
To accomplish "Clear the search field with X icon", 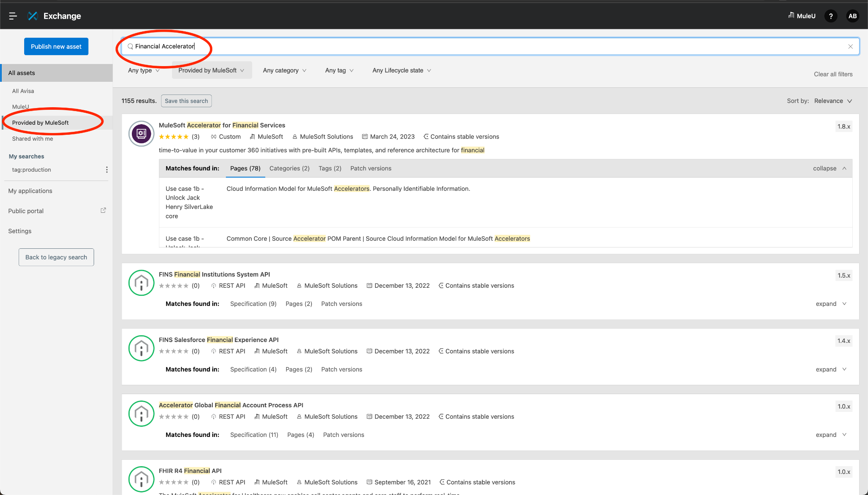I will point(850,47).
